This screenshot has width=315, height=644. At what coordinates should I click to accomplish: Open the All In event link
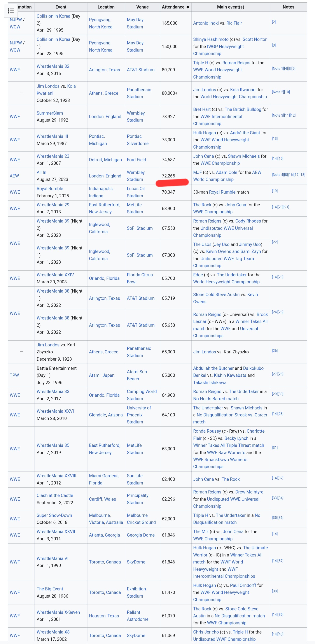tap(42, 172)
